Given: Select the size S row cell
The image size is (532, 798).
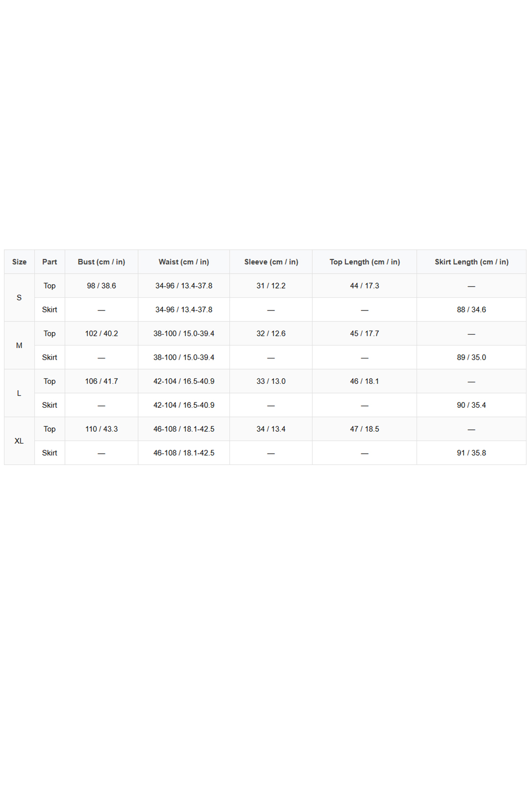Looking at the screenshot, I should pyautogui.click(x=20, y=297).
